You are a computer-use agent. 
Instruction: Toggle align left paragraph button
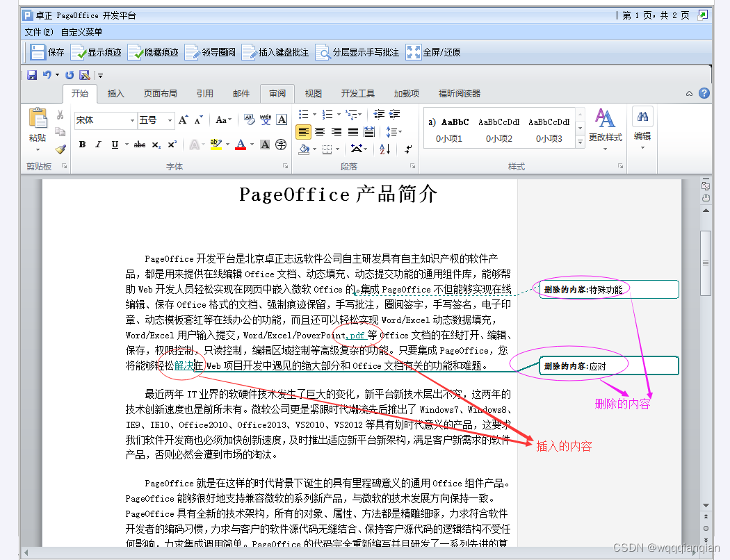tap(304, 132)
